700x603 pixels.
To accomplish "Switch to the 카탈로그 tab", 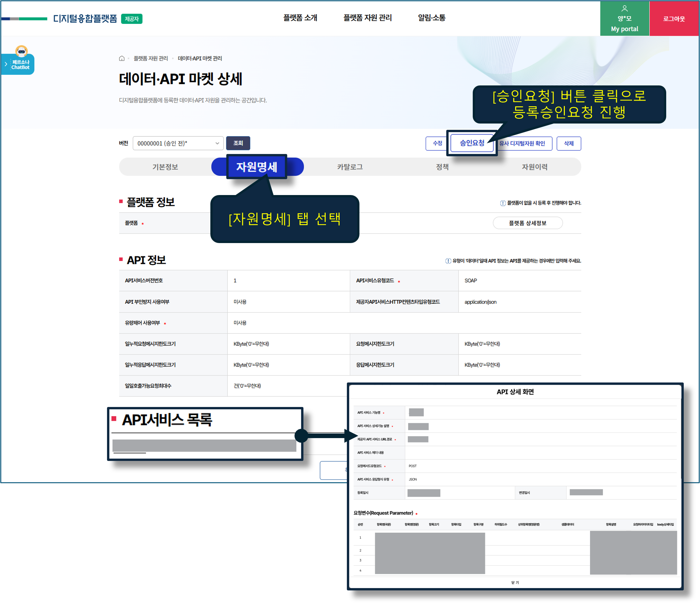I will pos(350,167).
